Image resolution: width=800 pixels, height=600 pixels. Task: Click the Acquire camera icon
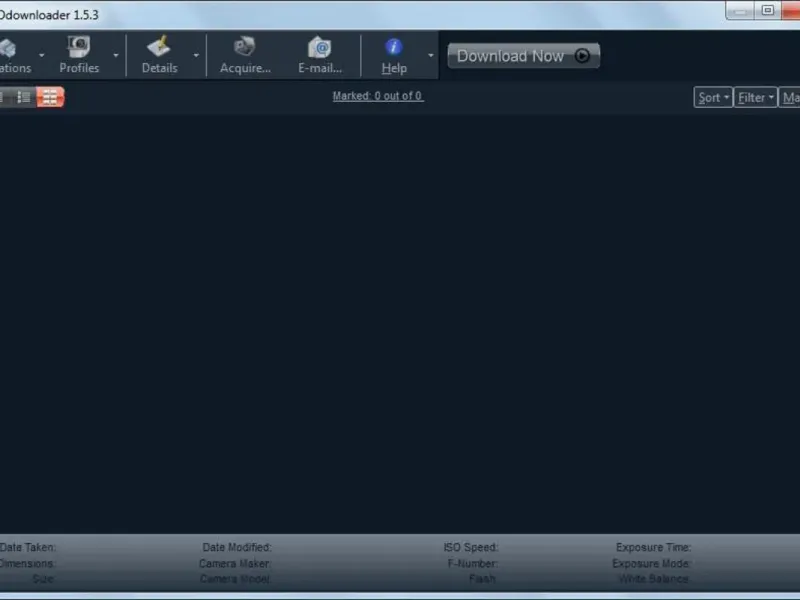click(244, 47)
